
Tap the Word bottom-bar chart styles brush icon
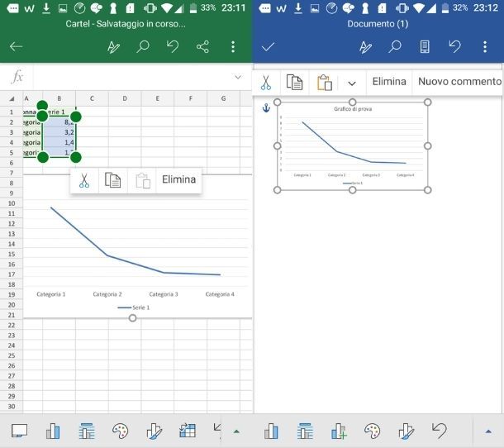(x=406, y=431)
